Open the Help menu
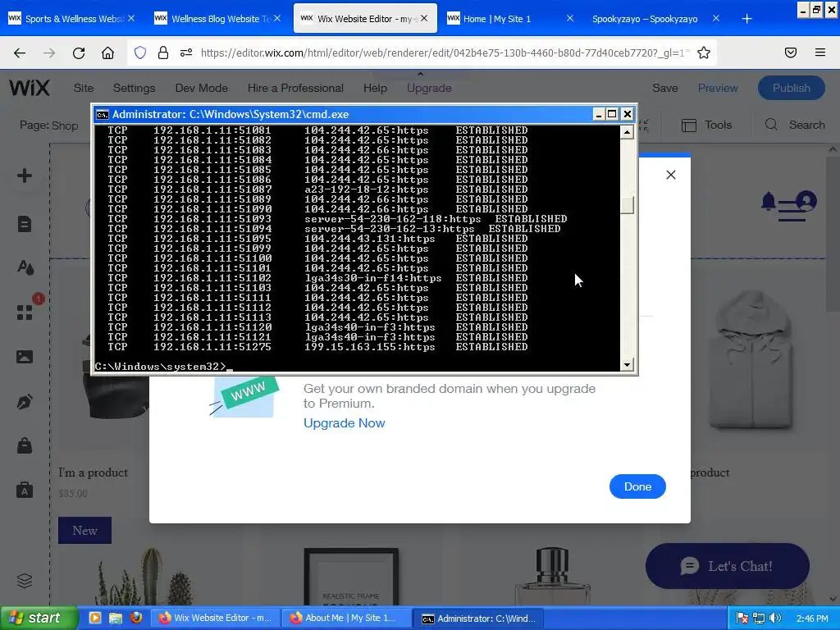This screenshot has height=630, width=840. point(375,88)
